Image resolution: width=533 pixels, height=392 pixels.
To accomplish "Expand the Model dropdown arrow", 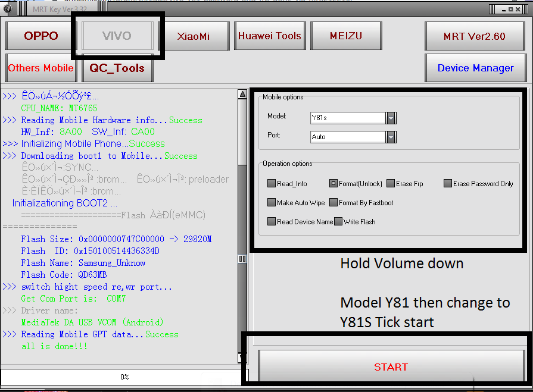I will pyautogui.click(x=391, y=118).
